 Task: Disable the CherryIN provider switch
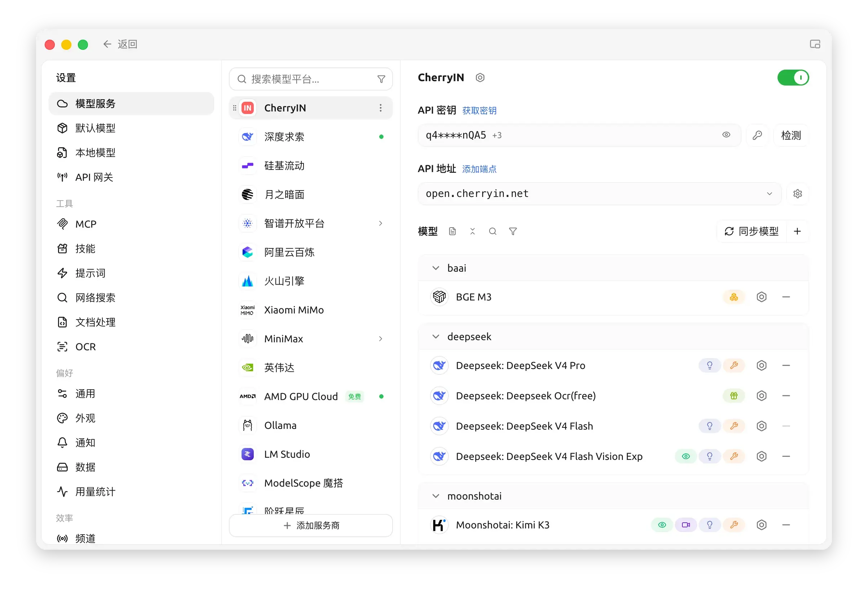tap(793, 78)
